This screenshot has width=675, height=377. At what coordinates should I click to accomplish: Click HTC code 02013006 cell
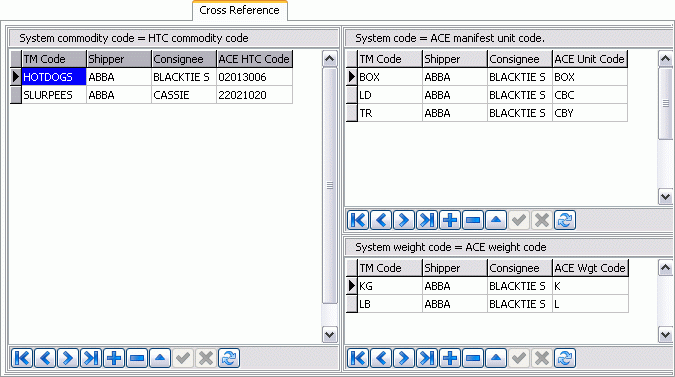(x=254, y=77)
